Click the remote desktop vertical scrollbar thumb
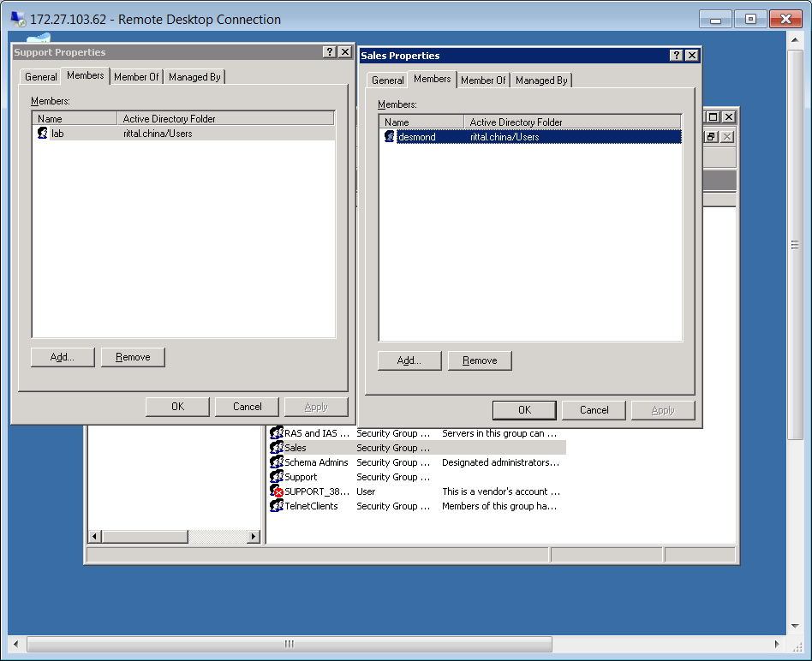Screen dimensions: 812x661 796,245
